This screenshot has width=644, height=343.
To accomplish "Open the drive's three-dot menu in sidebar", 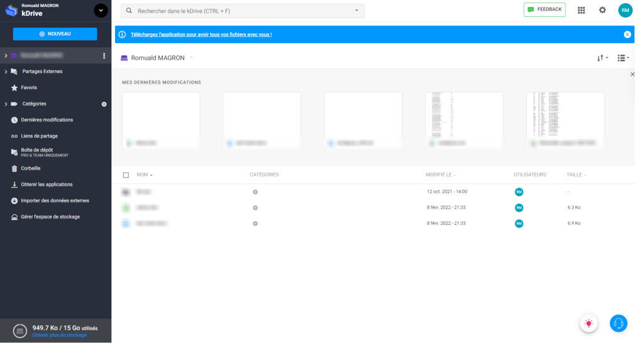I will click(104, 55).
